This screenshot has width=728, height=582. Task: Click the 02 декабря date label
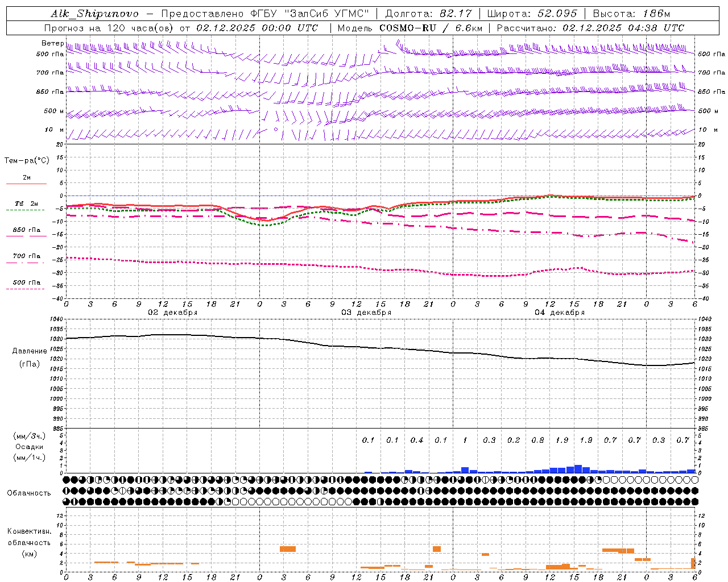pyautogui.click(x=173, y=313)
